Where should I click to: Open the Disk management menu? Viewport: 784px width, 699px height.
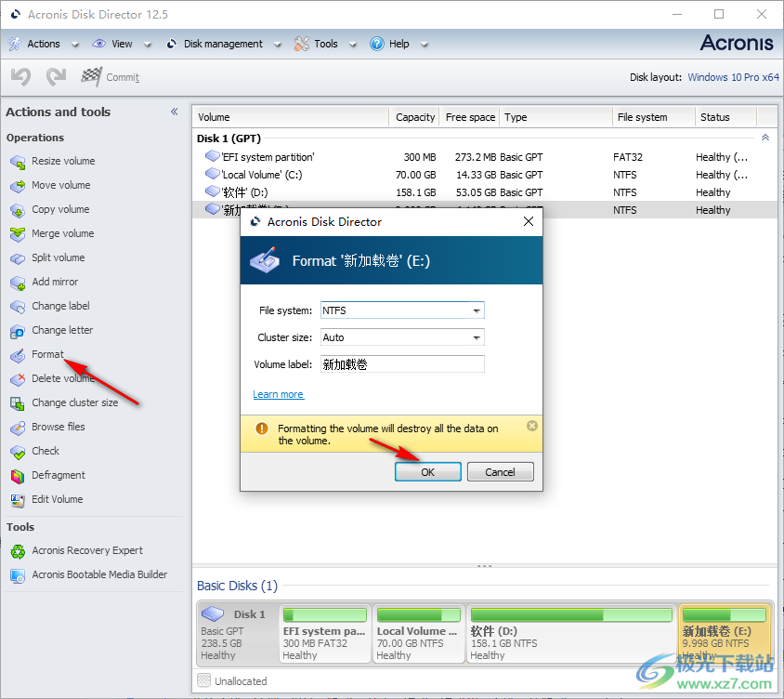223,44
